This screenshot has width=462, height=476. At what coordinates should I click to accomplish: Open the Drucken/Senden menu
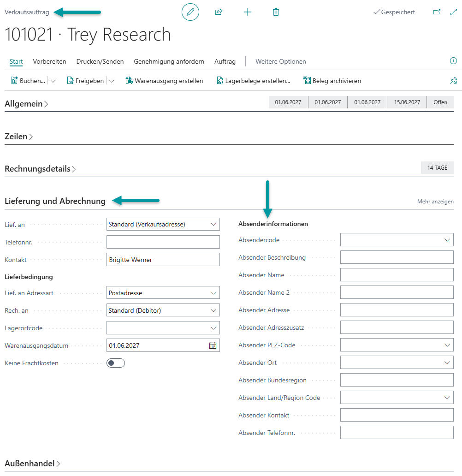tap(100, 61)
